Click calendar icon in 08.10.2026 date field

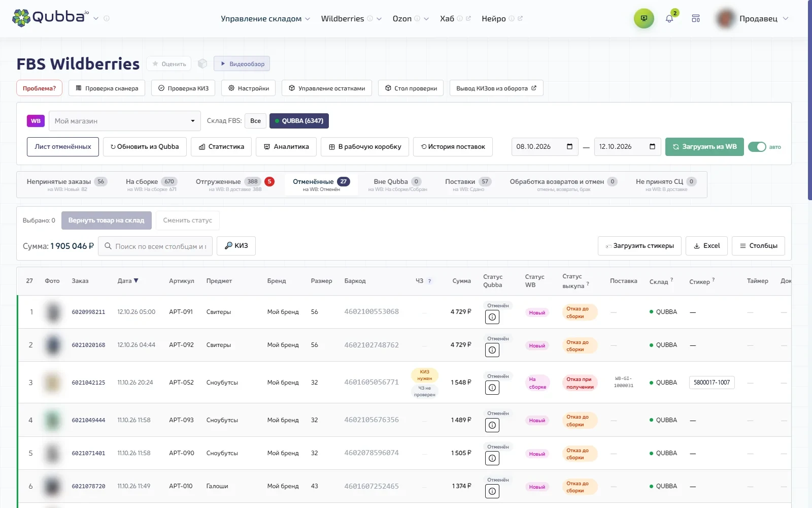[x=569, y=146]
